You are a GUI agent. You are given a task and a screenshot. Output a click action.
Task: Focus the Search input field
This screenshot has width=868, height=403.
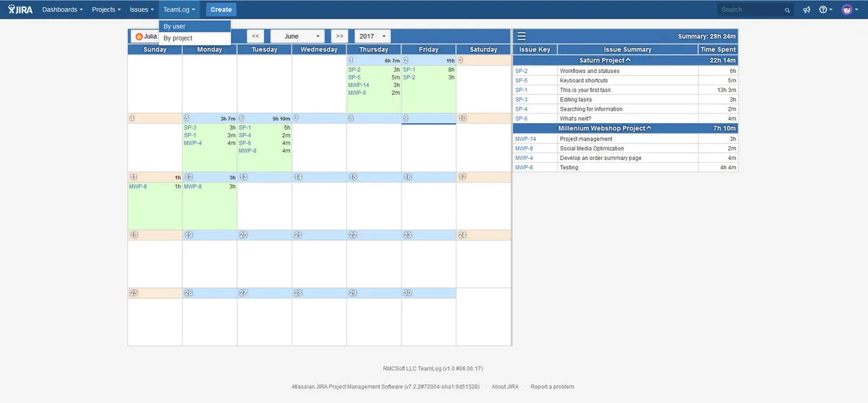751,9
